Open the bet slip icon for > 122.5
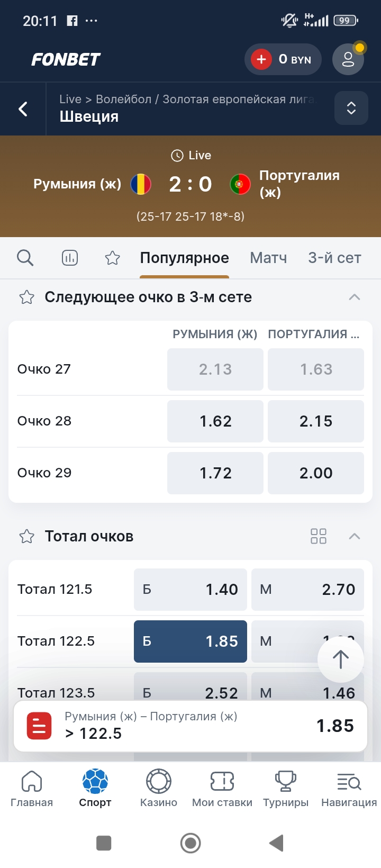The height and width of the screenshot is (868, 381). click(x=39, y=726)
